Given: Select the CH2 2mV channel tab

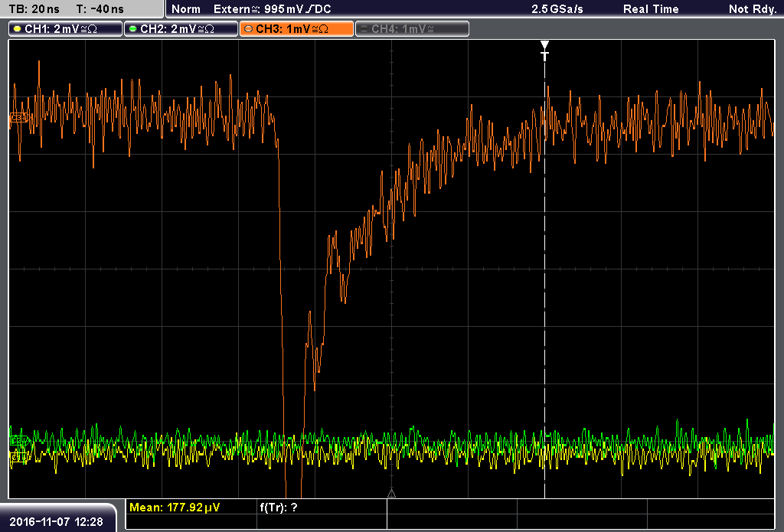Looking at the screenshot, I should (x=181, y=29).
